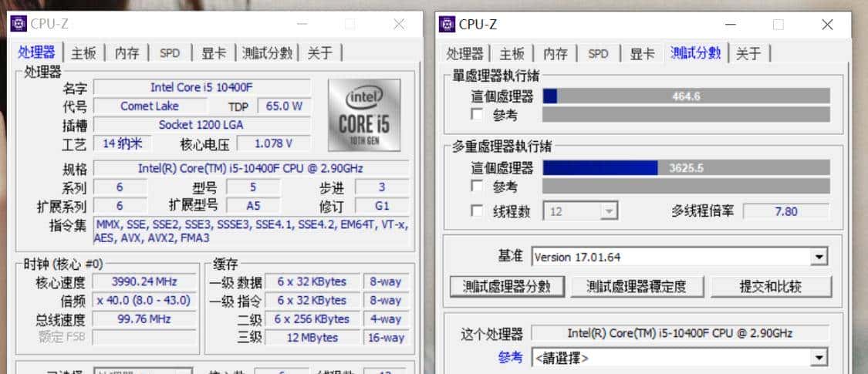This screenshot has width=868, height=374.
Task: Switch to 处理器 tab in left window
Action: tap(36, 52)
